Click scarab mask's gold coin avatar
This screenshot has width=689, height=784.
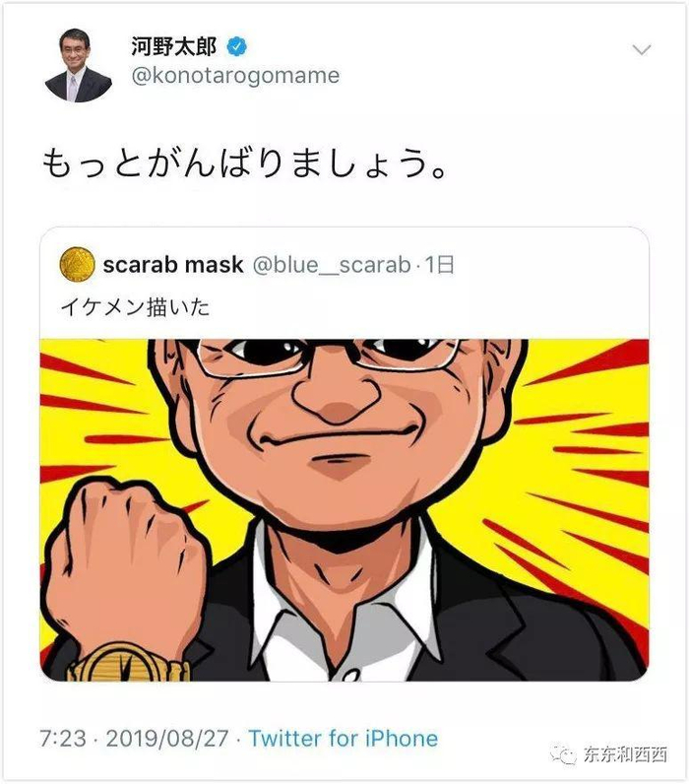pos(77,265)
